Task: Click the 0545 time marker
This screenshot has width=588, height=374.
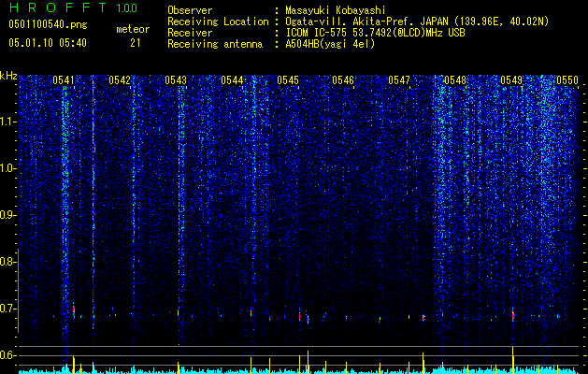Action: pos(288,80)
